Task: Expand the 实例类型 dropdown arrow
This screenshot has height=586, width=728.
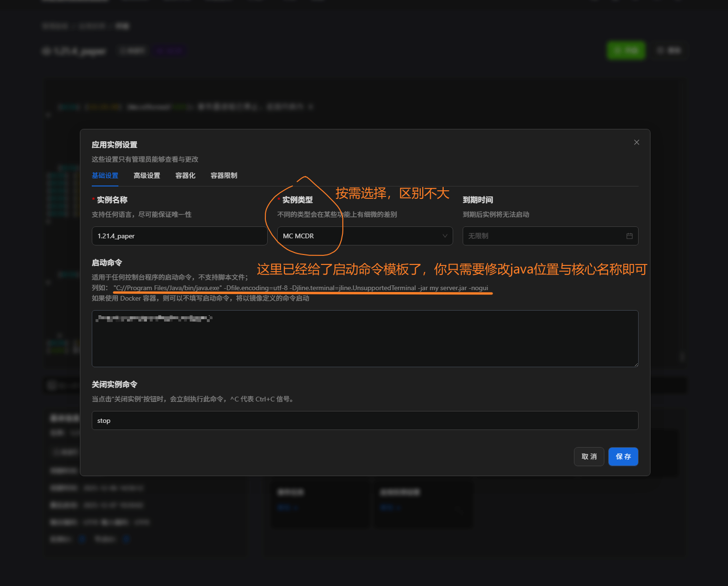Action: [445, 236]
